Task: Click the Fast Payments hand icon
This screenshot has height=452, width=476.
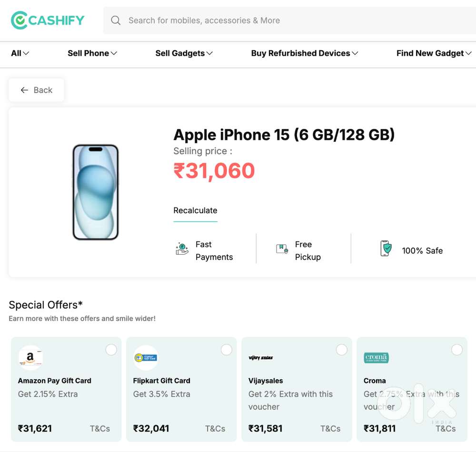Action: point(182,249)
